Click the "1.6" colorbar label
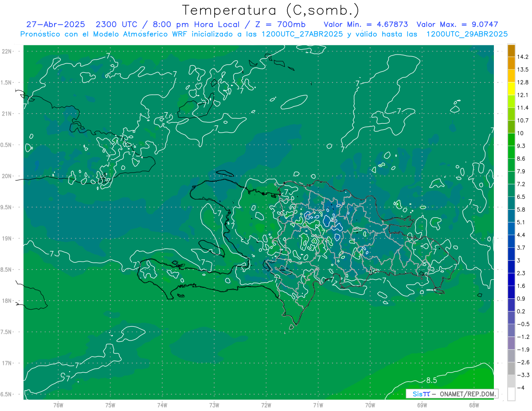 (521, 286)
